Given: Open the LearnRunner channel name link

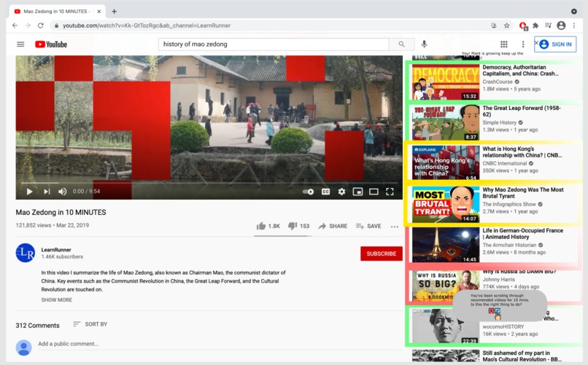Looking at the screenshot, I should click(56, 250).
